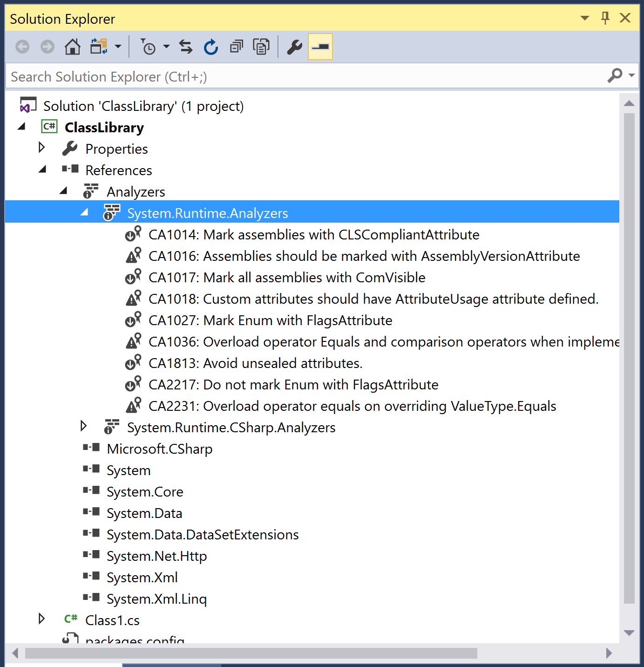Collapse the ClassLibrary project node
This screenshot has height=667, width=644.
pyautogui.click(x=21, y=127)
